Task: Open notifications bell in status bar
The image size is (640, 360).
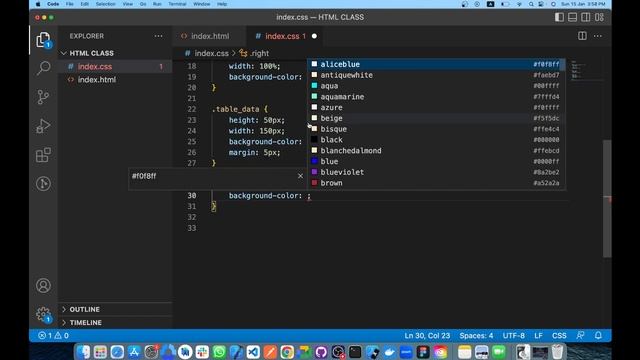Action: click(598, 336)
